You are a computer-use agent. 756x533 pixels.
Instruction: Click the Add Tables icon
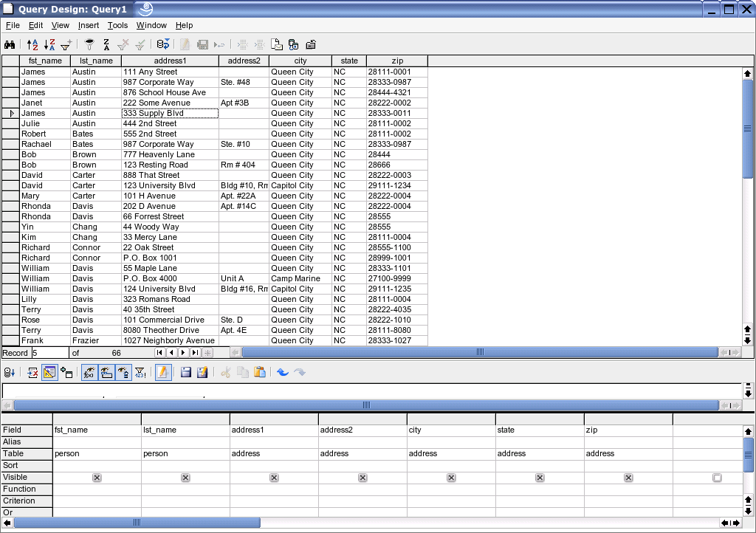pos(66,373)
